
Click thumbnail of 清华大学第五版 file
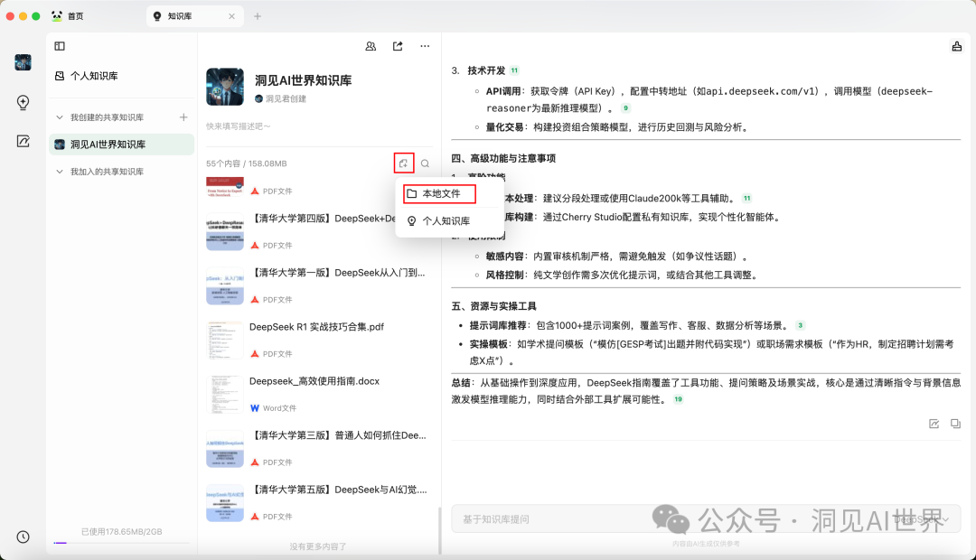tap(225, 503)
